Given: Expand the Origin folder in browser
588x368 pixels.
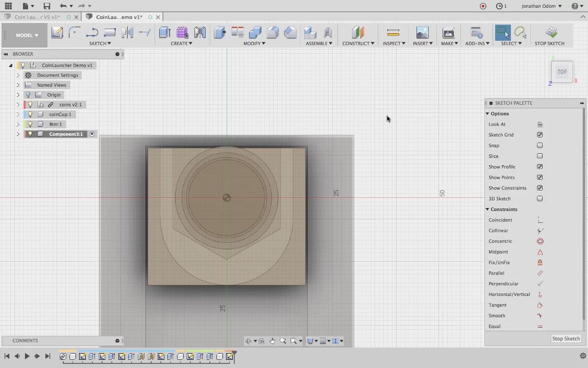Looking at the screenshot, I should pos(18,95).
